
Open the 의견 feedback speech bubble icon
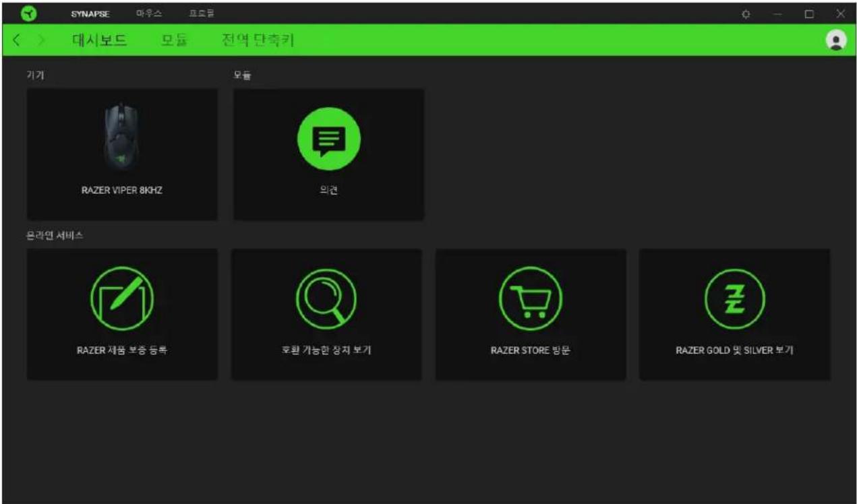(329, 138)
